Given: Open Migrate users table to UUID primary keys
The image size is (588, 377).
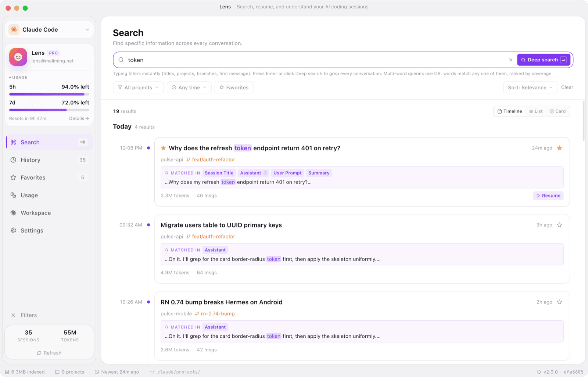Looking at the screenshot, I should coord(221,225).
